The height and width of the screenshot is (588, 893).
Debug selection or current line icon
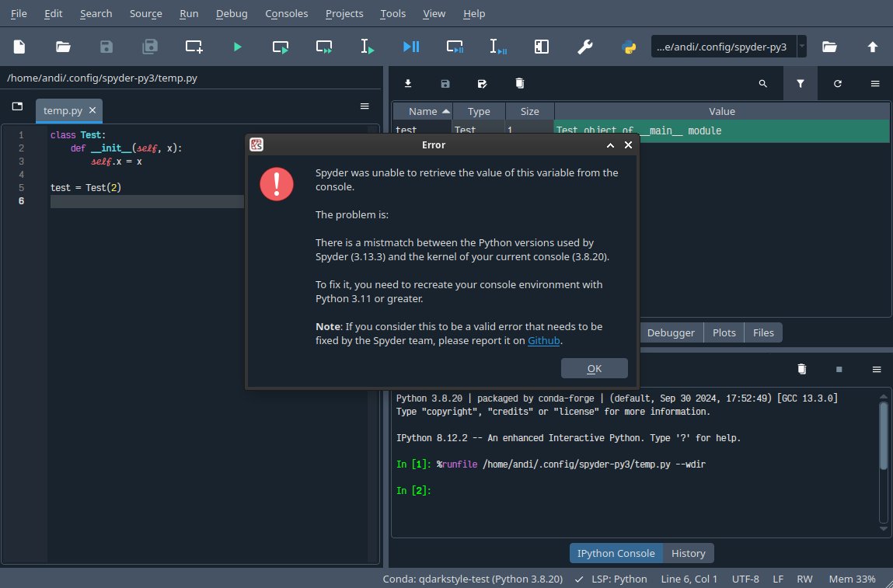click(498, 47)
